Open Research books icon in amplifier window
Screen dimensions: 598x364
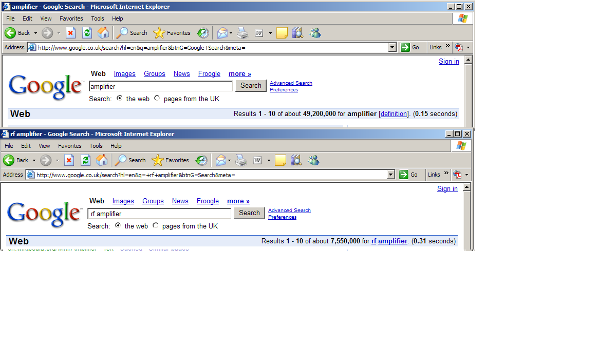click(x=297, y=33)
